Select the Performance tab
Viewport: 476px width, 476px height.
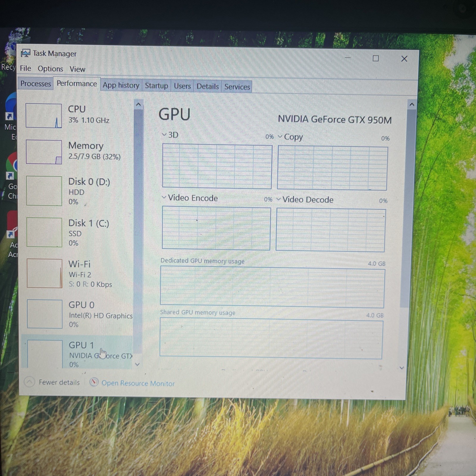77,84
